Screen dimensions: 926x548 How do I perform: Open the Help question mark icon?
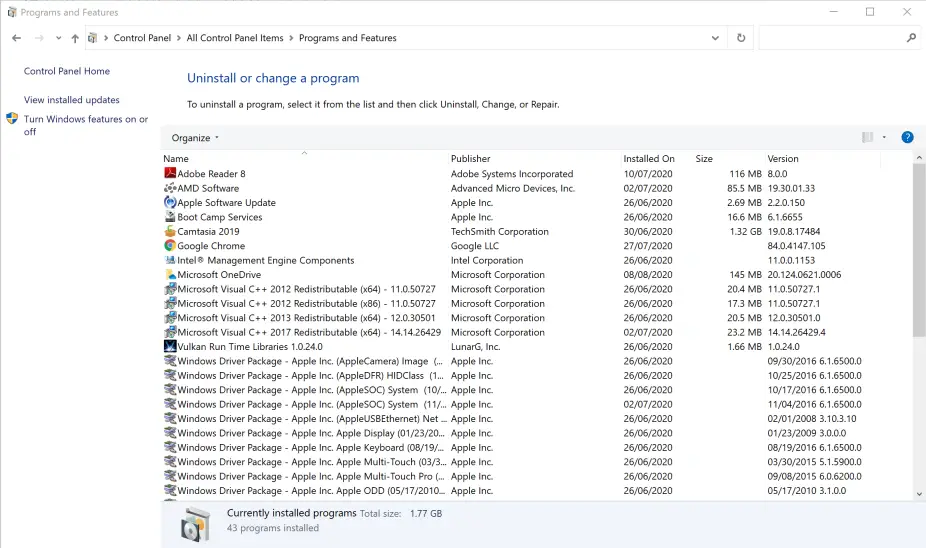[x=907, y=137]
